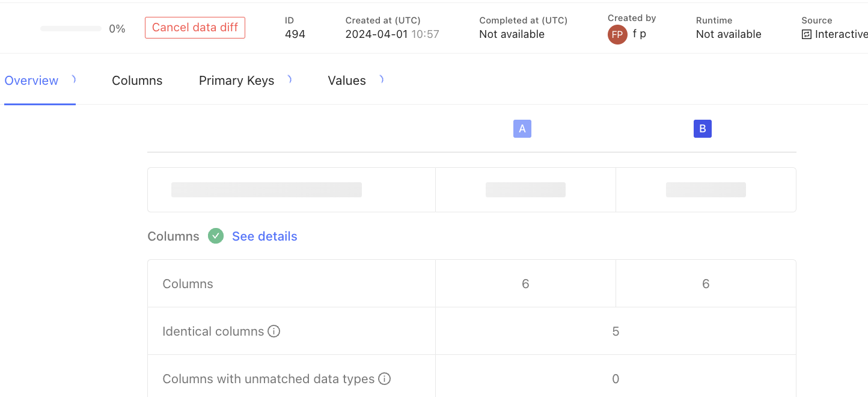
Task: Click the diff ID 494
Action: pyautogui.click(x=295, y=34)
